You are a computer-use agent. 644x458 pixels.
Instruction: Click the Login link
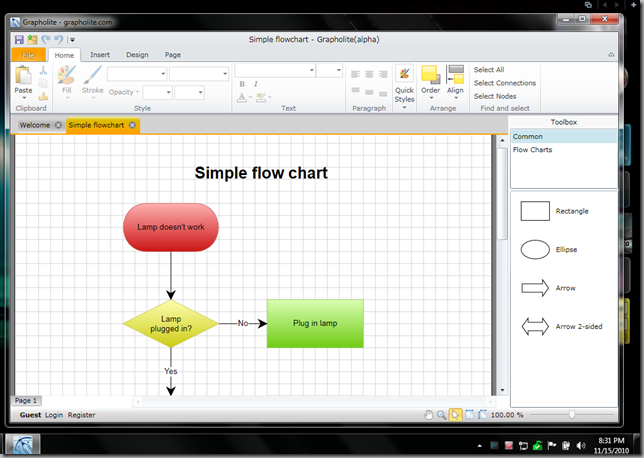(54, 415)
